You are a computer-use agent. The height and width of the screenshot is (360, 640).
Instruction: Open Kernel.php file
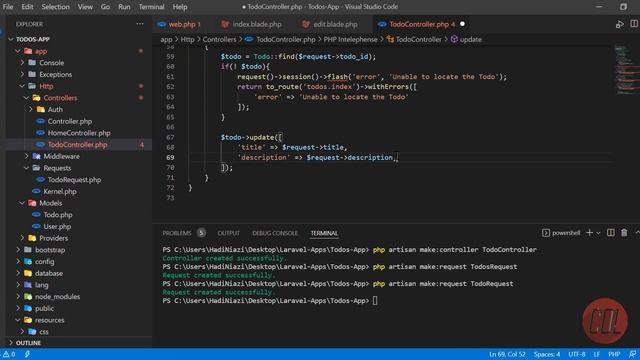(x=60, y=191)
